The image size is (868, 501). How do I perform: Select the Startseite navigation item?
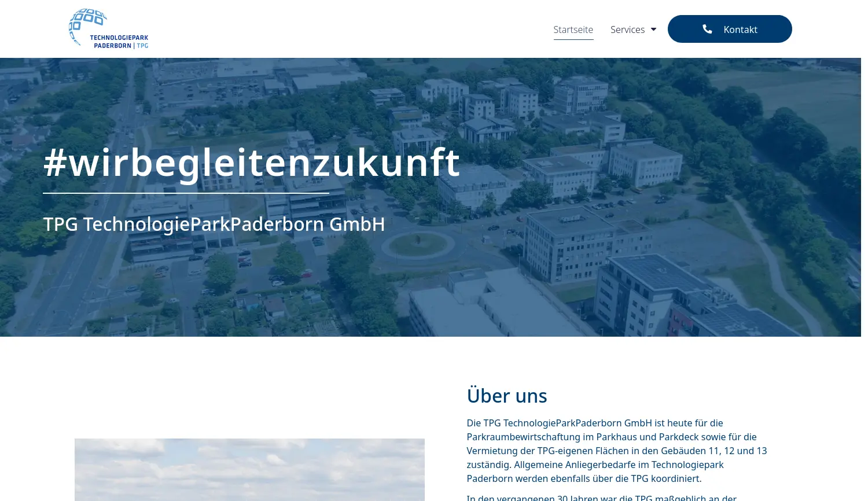click(x=573, y=29)
